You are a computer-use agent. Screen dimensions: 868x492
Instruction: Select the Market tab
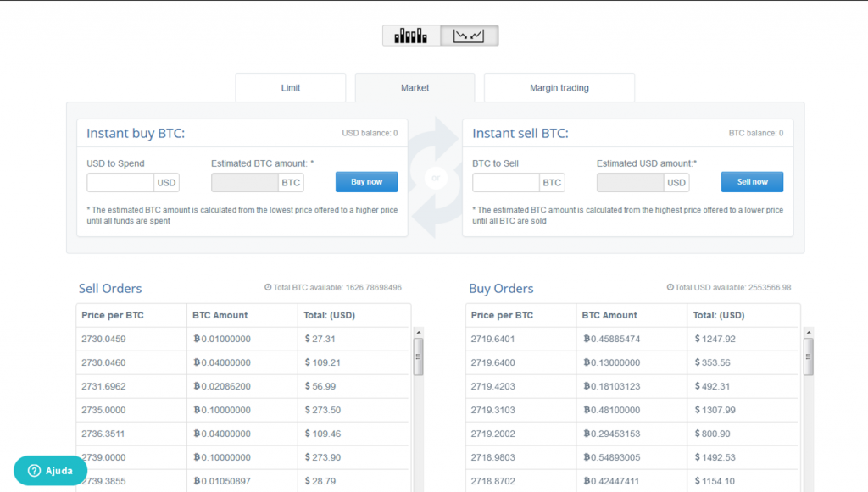(x=415, y=88)
